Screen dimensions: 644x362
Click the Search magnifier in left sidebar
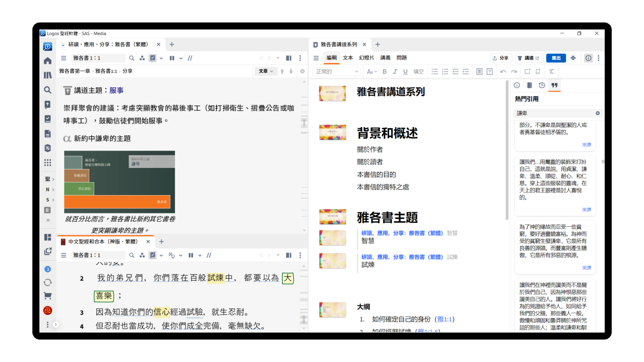tap(48, 90)
